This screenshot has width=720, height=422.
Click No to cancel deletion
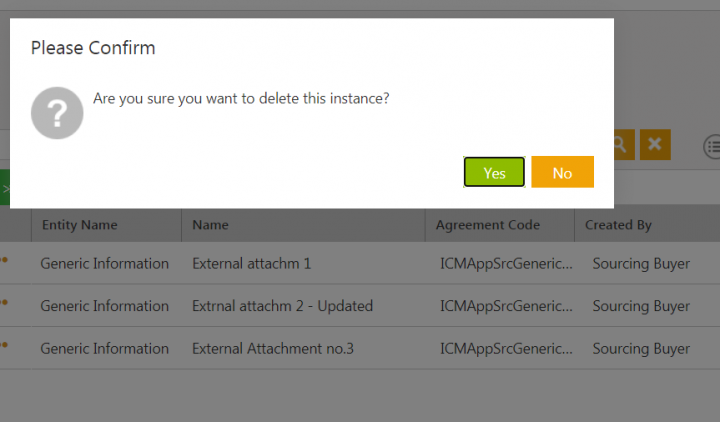[562, 172]
